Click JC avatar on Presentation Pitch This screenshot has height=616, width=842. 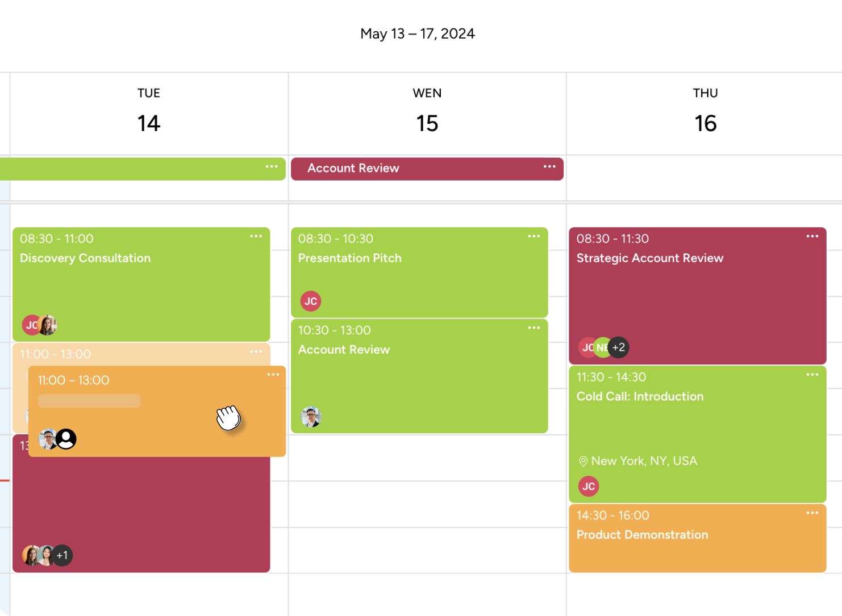(x=311, y=301)
